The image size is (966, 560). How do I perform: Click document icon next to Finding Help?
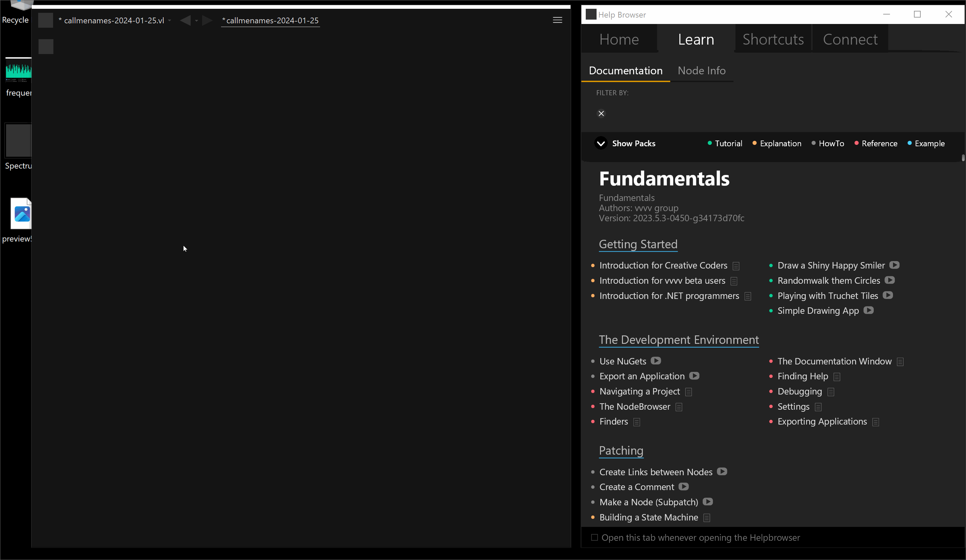pyautogui.click(x=837, y=377)
